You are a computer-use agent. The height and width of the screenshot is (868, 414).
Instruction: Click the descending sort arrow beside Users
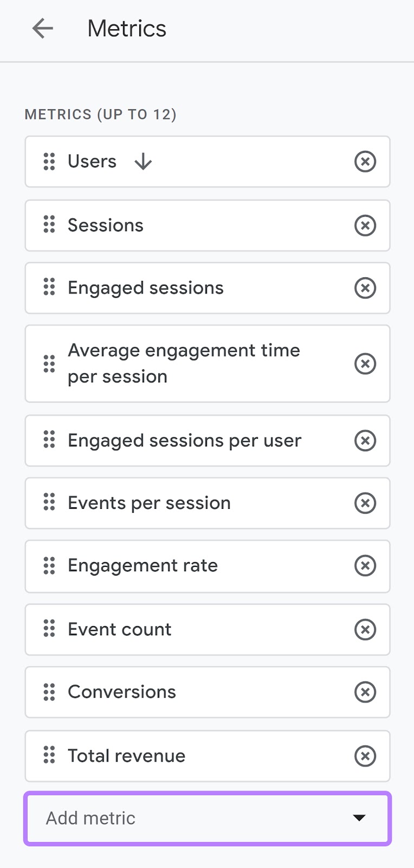coord(142,162)
